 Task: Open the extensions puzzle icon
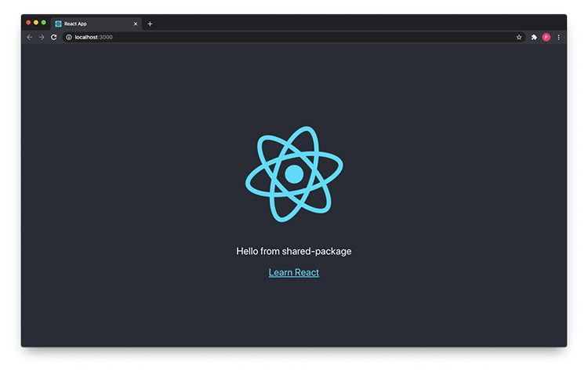(534, 37)
